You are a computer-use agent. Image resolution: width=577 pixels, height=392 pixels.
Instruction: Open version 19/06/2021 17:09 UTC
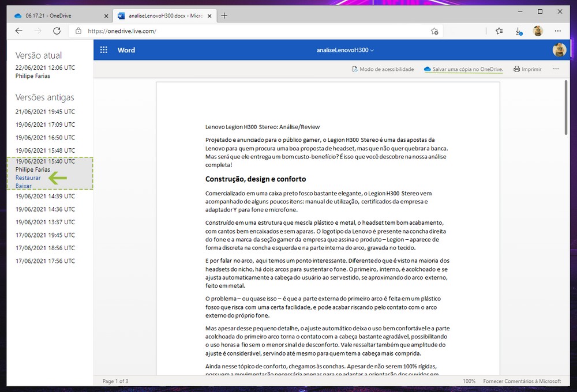coord(45,125)
